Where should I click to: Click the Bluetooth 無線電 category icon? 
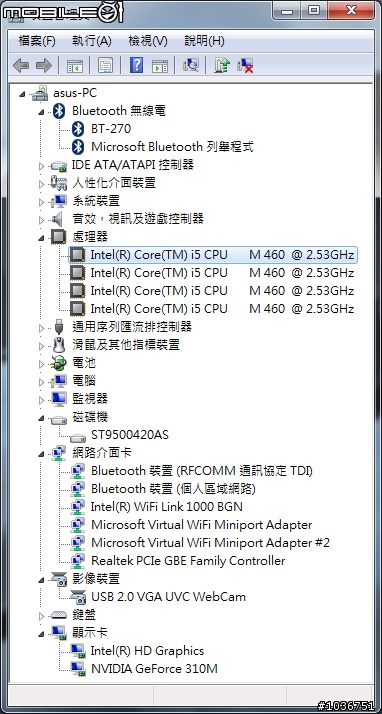[x=59, y=111]
